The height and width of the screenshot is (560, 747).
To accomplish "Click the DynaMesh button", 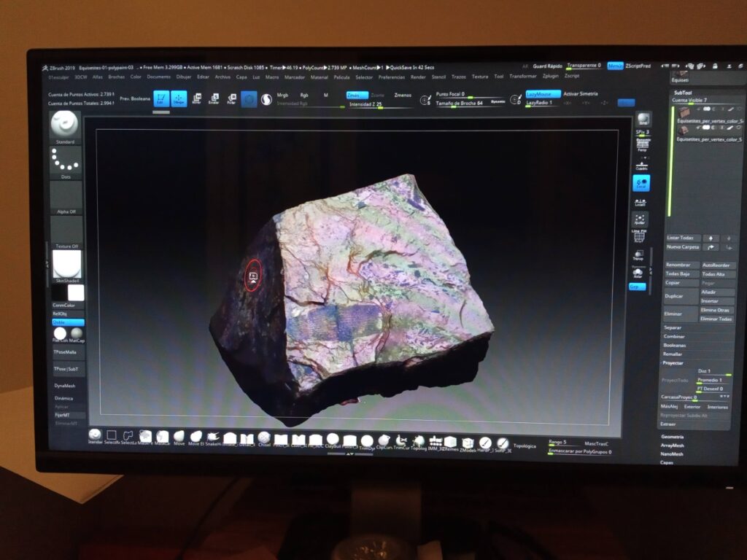I will click(65, 386).
